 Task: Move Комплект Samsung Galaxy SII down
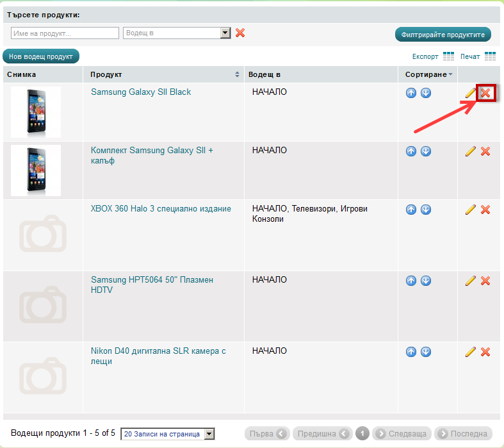click(425, 151)
